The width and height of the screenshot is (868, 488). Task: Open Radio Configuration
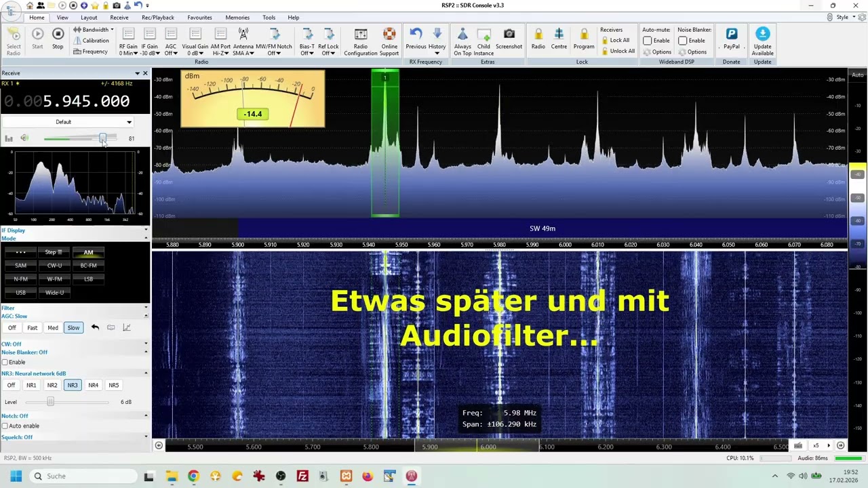[x=361, y=42]
